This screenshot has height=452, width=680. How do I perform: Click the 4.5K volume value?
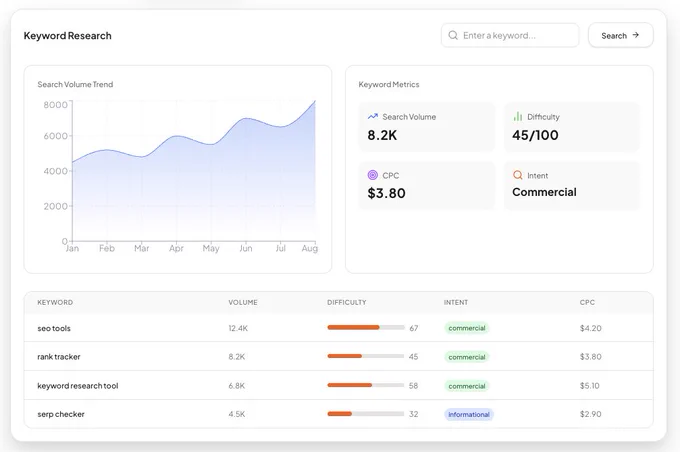point(237,414)
